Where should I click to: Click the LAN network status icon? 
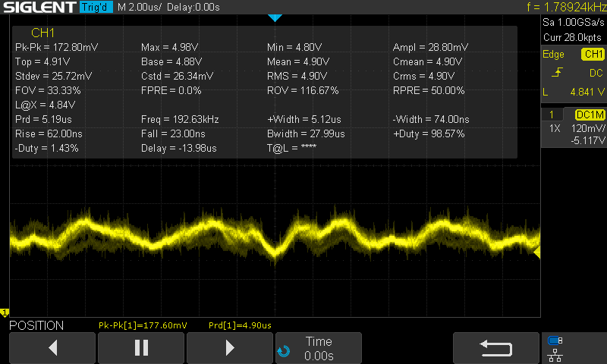555,355
